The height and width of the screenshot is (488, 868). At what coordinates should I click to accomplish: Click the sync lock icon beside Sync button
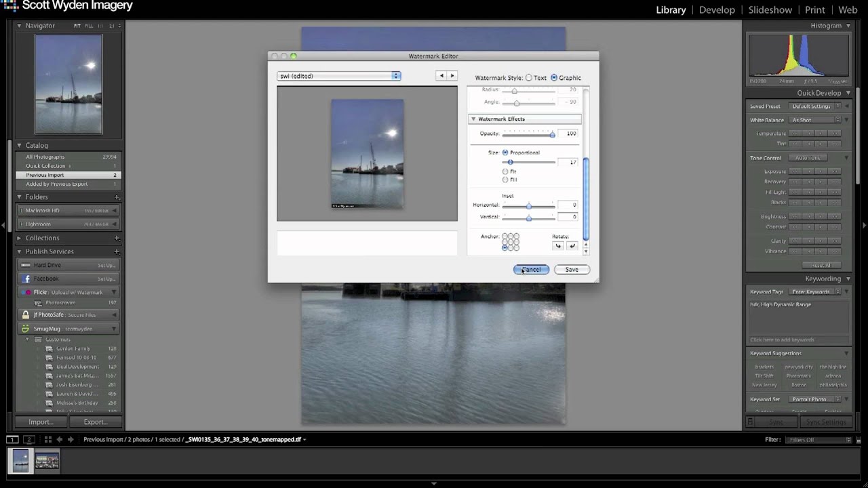(x=750, y=422)
